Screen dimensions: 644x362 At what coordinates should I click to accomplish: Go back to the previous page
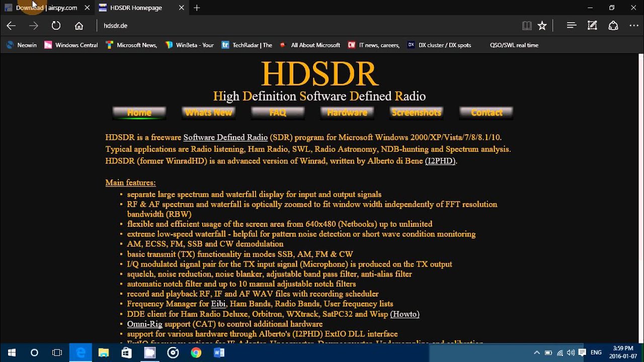pos(11,26)
